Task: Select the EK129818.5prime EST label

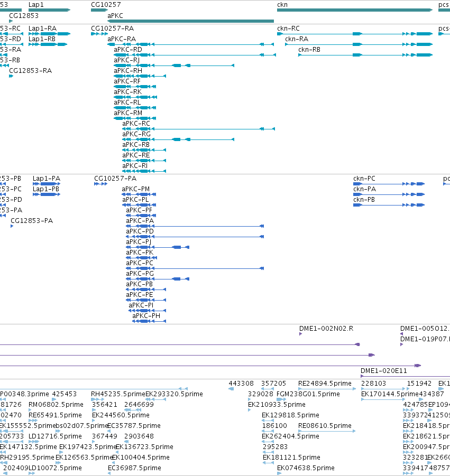Action: [290, 415]
